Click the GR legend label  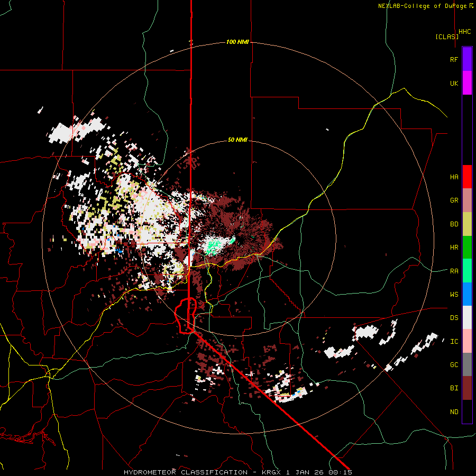coord(454,200)
